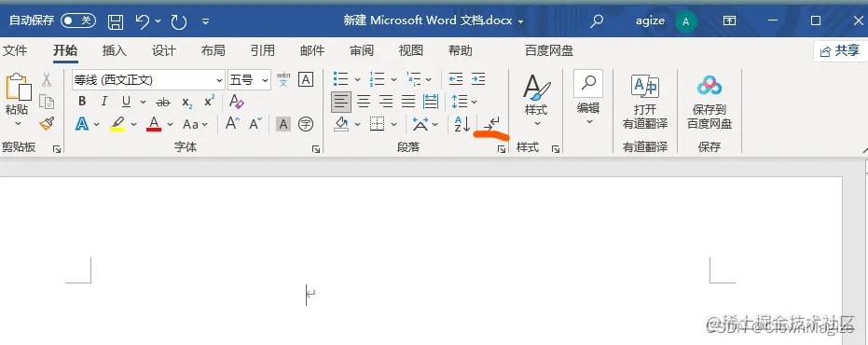Image resolution: width=868 pixels, height=345 pixels.
Task: Open the 文件 menu
Action: (15, 51)
